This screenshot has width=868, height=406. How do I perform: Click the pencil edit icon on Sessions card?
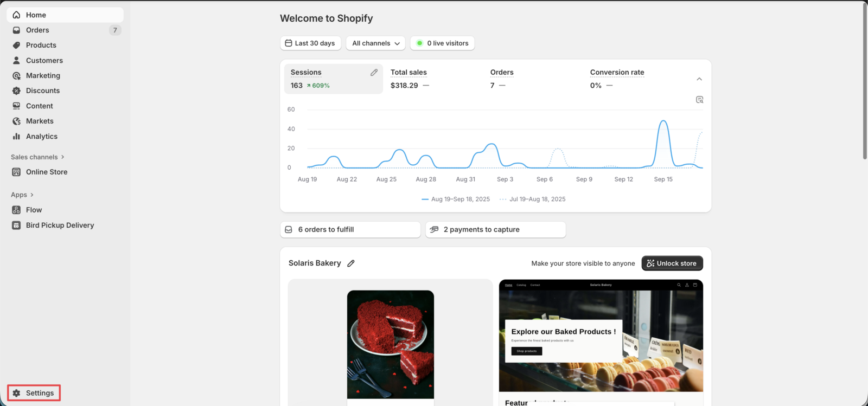(x=374, y=73)
